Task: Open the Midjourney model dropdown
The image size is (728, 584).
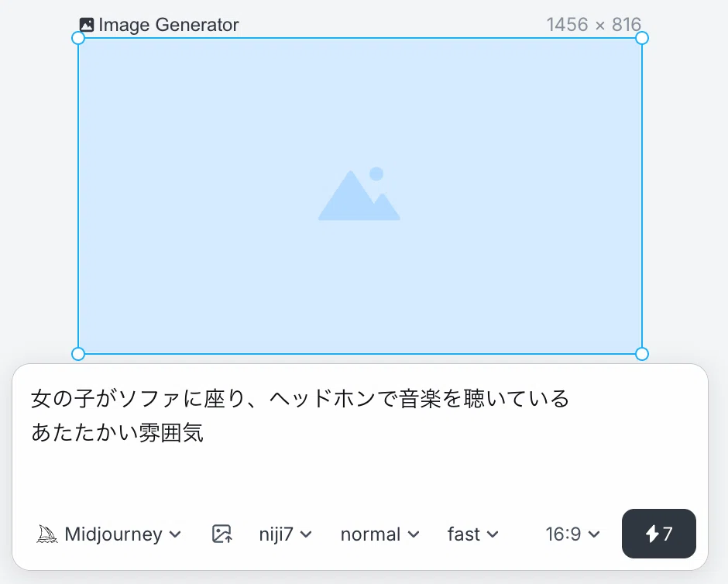Action: click(108, 534)
